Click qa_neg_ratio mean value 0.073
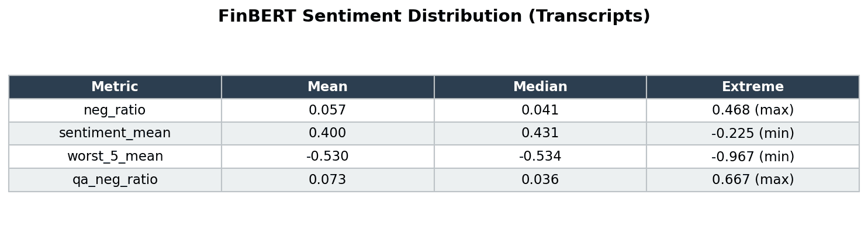The image size is (868, 236). point(327,180)
